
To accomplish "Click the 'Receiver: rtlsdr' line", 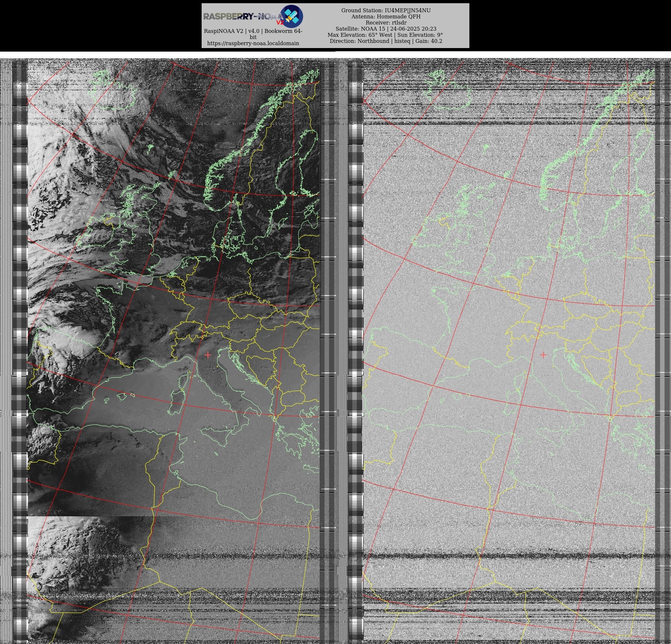I will 386,23.
